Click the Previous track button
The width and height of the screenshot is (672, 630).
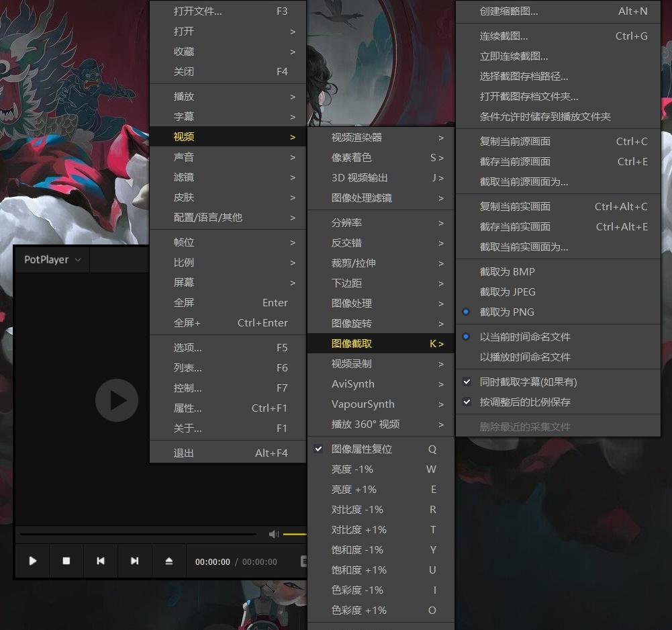pyautogui.click(x=101, y=561)
